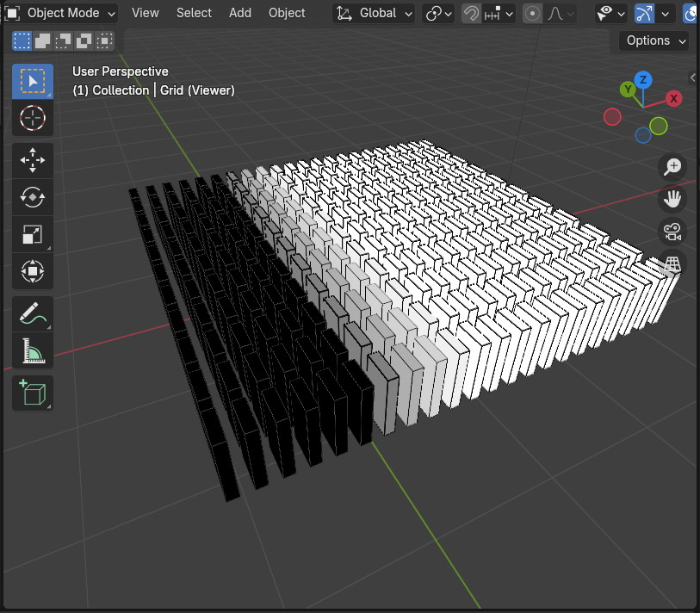Toggle proportional editing
The height and width of the screenshot is (613, 700).
tap(532, 14)
